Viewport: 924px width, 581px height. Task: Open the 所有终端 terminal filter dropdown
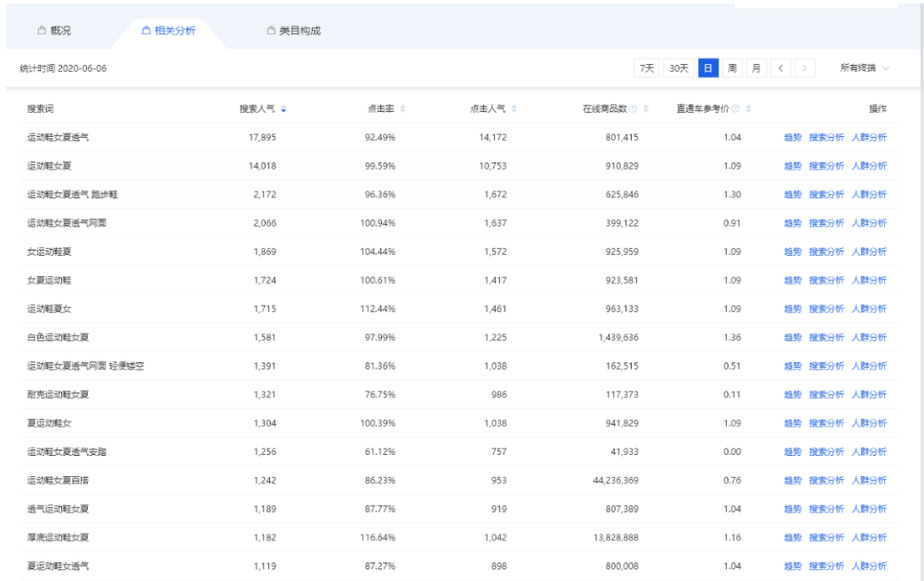[x=858, y=67]
